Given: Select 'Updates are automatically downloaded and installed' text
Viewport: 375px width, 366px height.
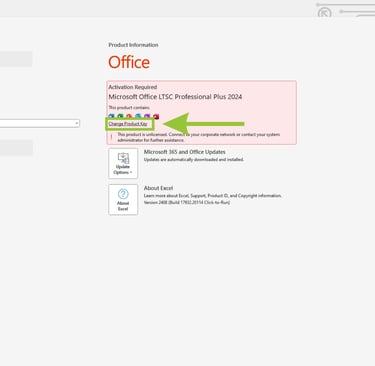Looking at the screenshot, I should pyautogui.click(x=194, y=160).
